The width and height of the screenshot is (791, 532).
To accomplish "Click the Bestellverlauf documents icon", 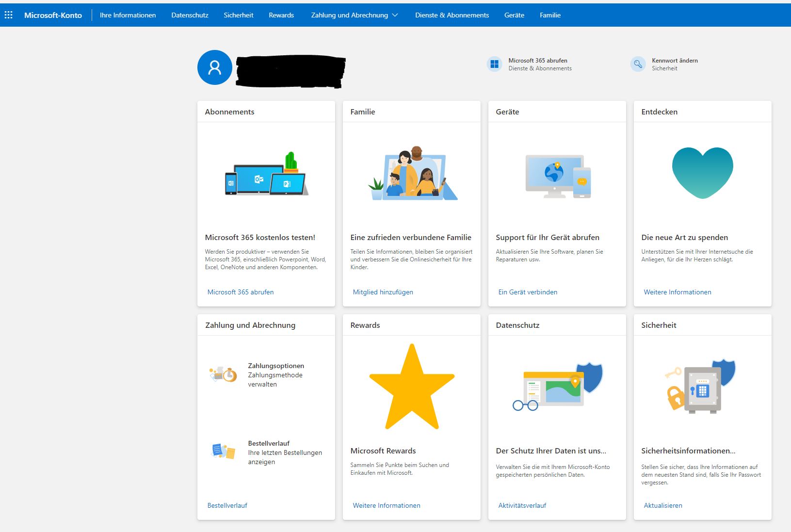I will point(223,451).
